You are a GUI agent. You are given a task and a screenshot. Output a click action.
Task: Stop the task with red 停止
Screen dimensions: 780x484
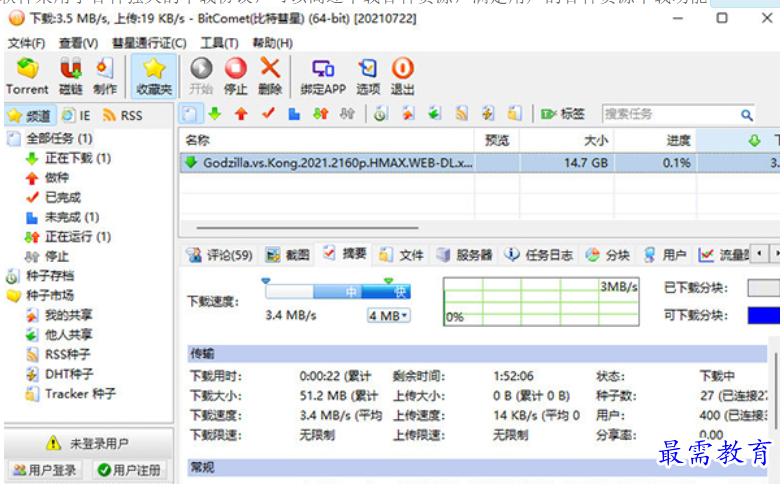point(235,76)
